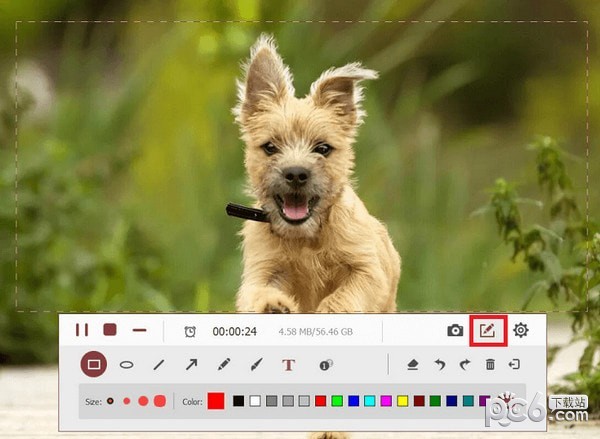This screenshot has height=439, width=600.
Task: Choose the smallest pen size
Action: pos(110,401)
